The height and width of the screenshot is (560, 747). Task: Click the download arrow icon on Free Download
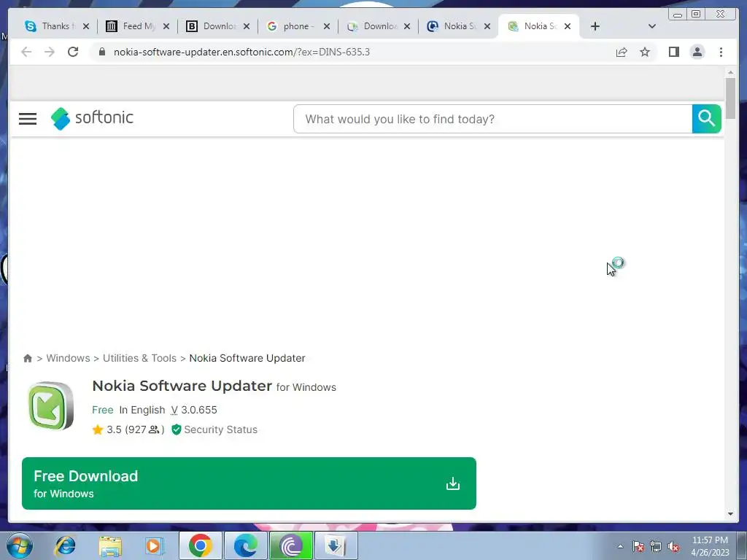(x=452, y=484)
